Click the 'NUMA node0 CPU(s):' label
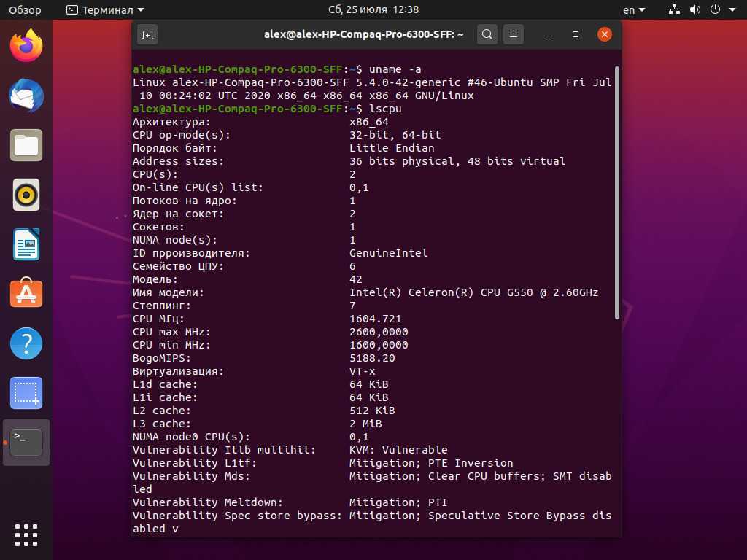This screenshot has width=747, height=560. [191, 437]
